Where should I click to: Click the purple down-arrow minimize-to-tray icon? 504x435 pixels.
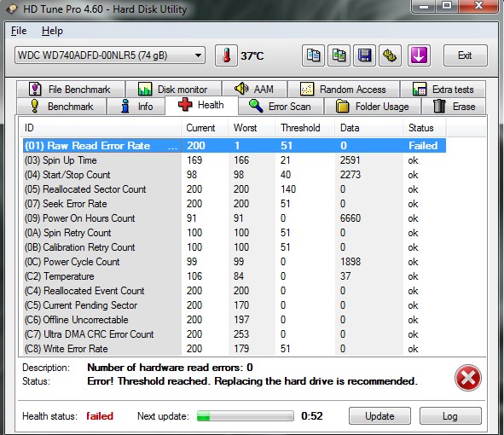coord(419,55)
